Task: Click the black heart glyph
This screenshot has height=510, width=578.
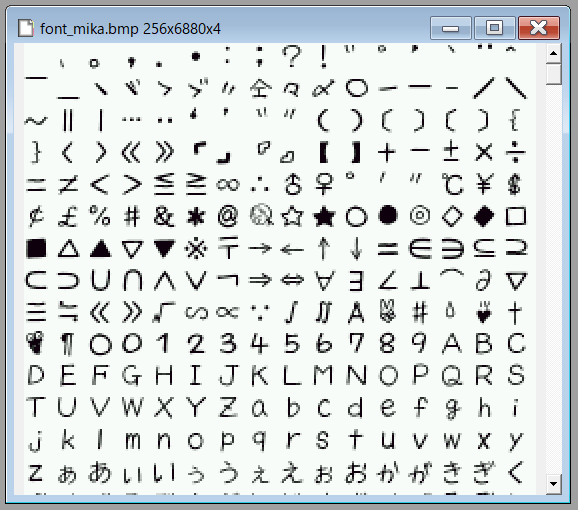Action: pos(484,312)
